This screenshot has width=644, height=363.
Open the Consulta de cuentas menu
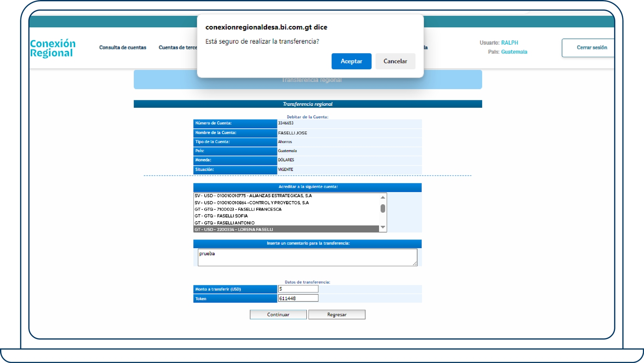click(x=123, y=47)
